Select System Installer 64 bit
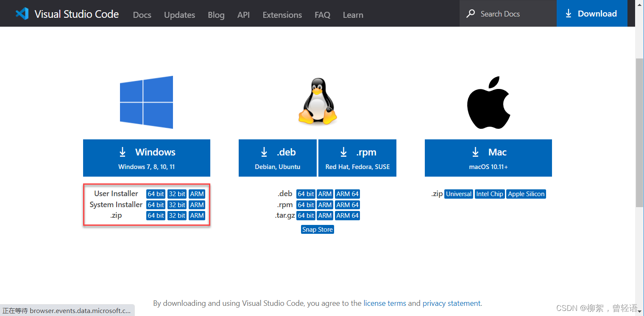This screenshot has width=644, height=316. [x=156, y=205]
